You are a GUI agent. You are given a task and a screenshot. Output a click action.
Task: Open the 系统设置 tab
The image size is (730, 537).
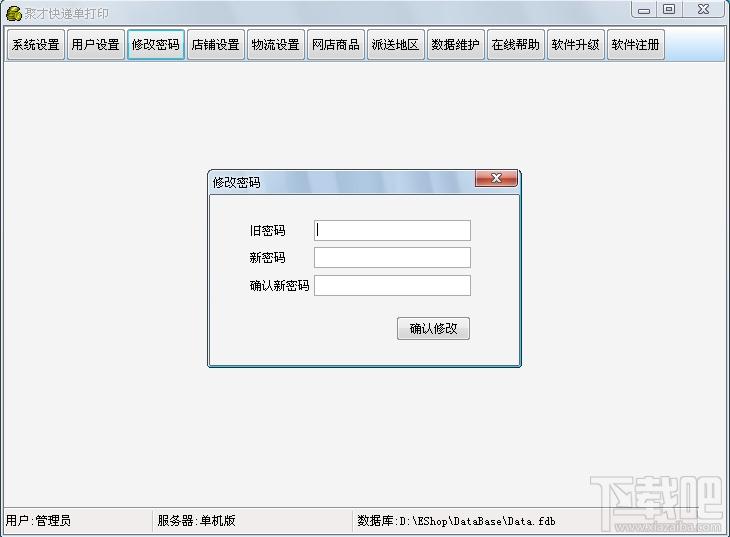coord(36,45)
